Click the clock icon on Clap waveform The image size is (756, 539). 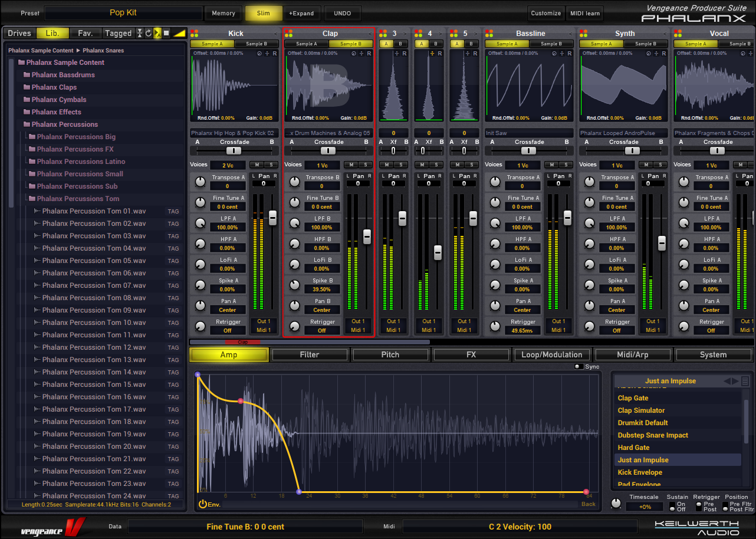(x=354, y=54)
